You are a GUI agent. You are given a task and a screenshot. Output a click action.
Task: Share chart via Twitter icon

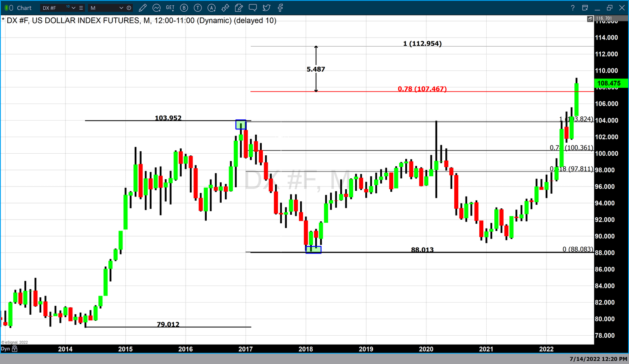pyautogui.click(x=267, y=8)
